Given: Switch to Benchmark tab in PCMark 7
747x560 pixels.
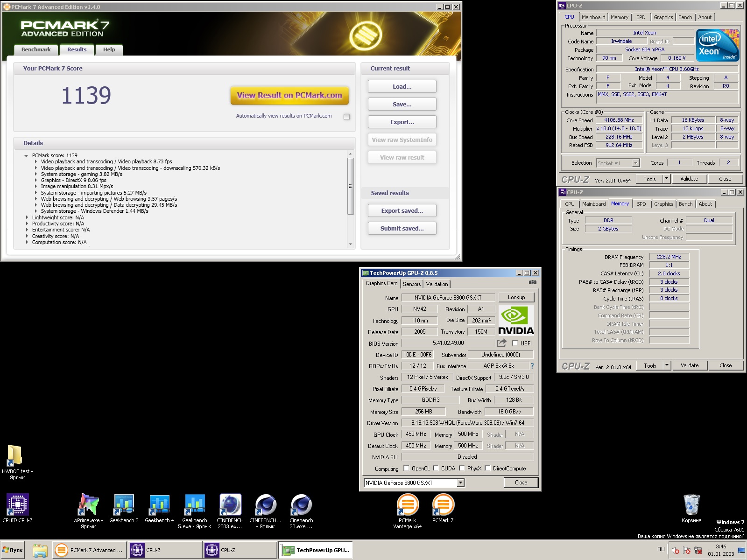Looking at the screenshot, I should pyautogui.click(x=36, y=49).
